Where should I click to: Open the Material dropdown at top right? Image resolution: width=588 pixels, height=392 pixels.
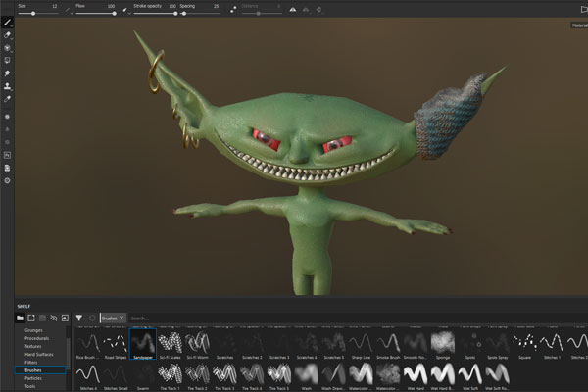click(x=578, y=24)
